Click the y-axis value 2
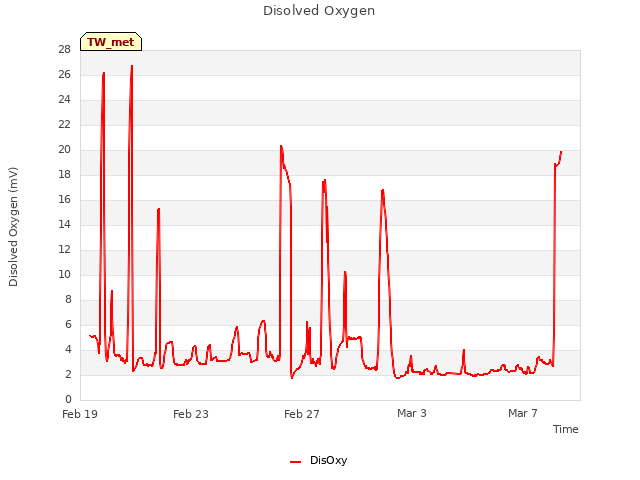Image resolution: width=640 pixels, height=480 pixels. pyautogui.click(x=68, y=374)
